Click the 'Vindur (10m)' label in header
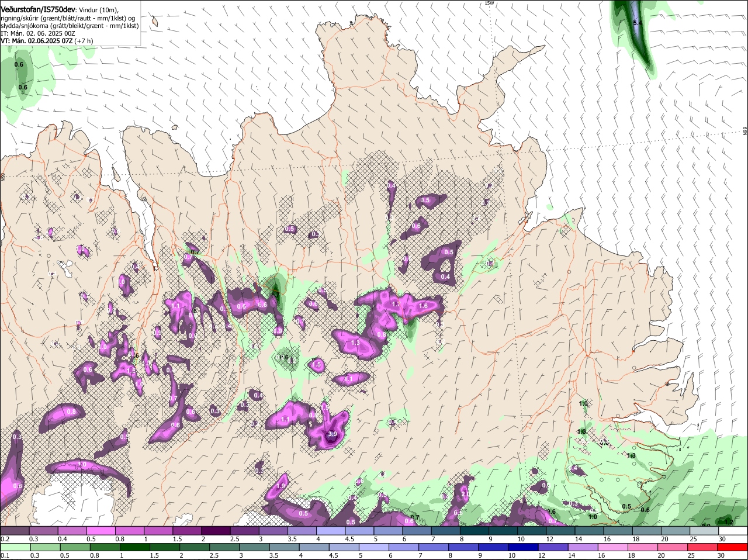The image size is (748, 560). pyautogui.click(x=98, y=11)
